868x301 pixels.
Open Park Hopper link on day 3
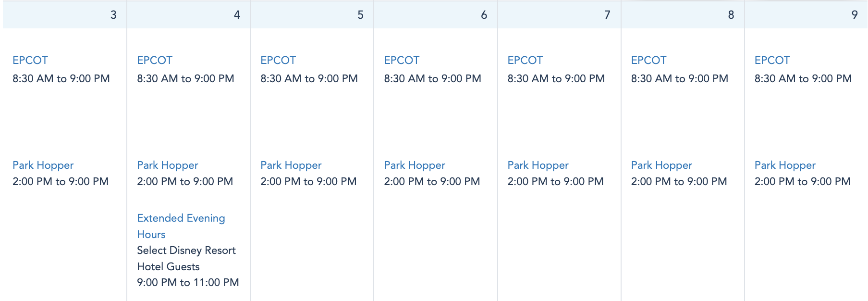(43, 165)
